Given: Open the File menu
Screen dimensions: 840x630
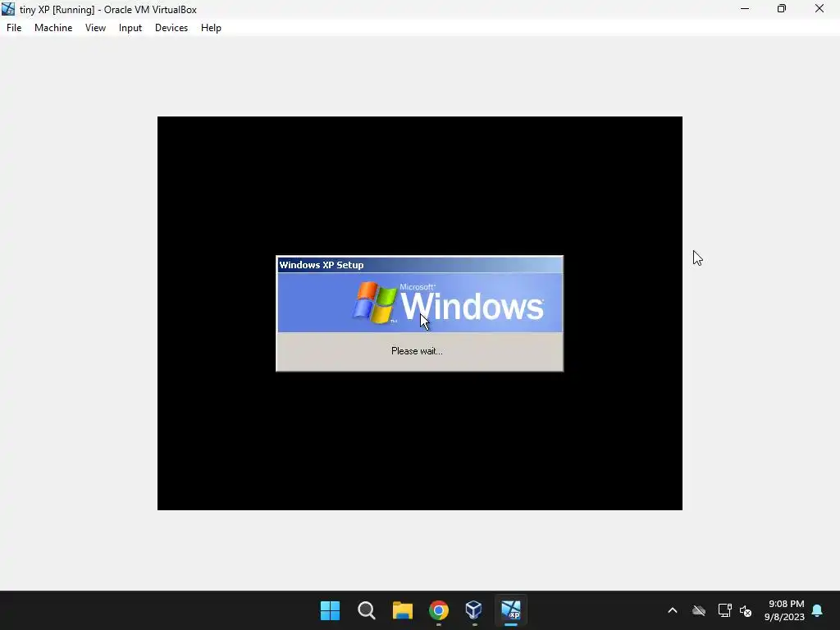Looking at the screenshot, I should (x=14, y=28).
